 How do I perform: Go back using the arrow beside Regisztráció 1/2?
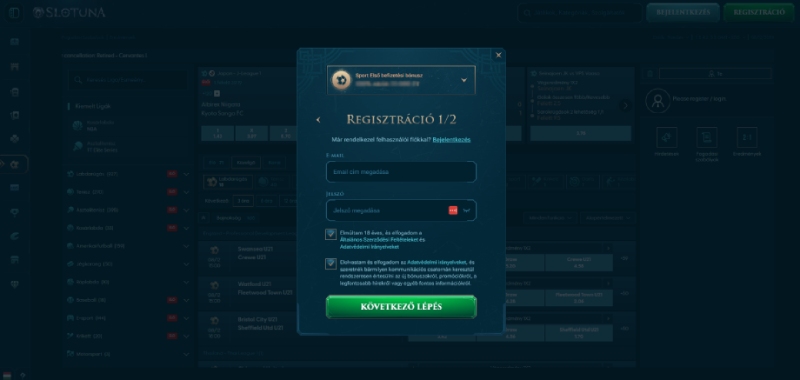click(x=318, y=120)
